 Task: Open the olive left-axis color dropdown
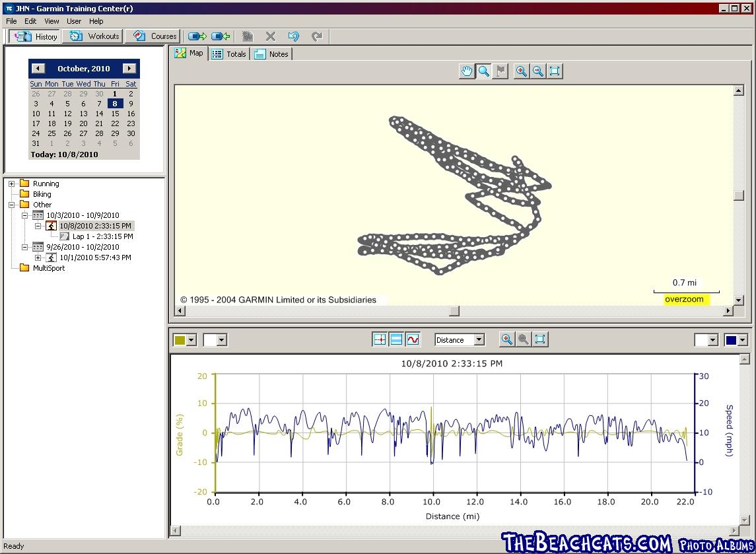pos(191,340)
